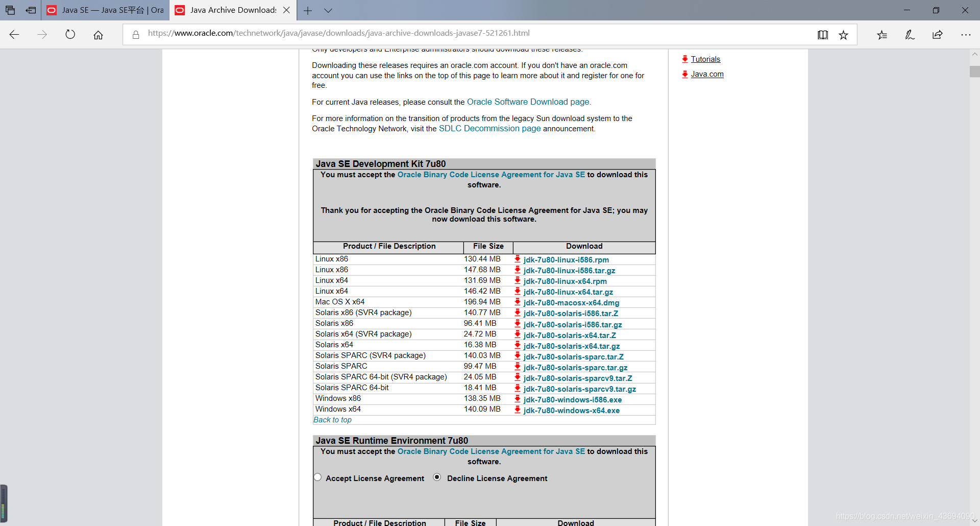Click the page scrollbar up arrow
This screenshot has height=526, width=980.
click(974, 54)
